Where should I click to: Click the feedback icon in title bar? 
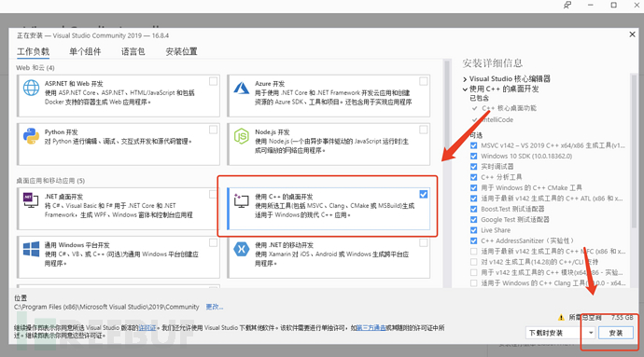tap(567, 5)
